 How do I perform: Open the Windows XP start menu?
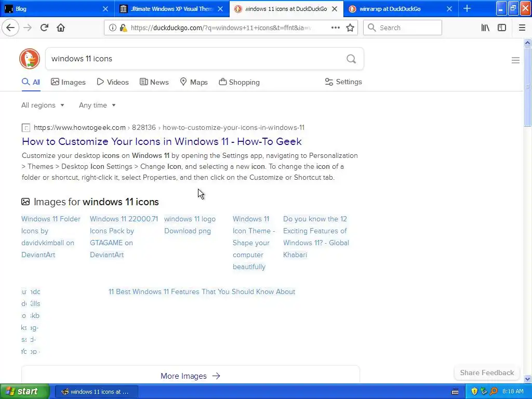click(25, 392)
